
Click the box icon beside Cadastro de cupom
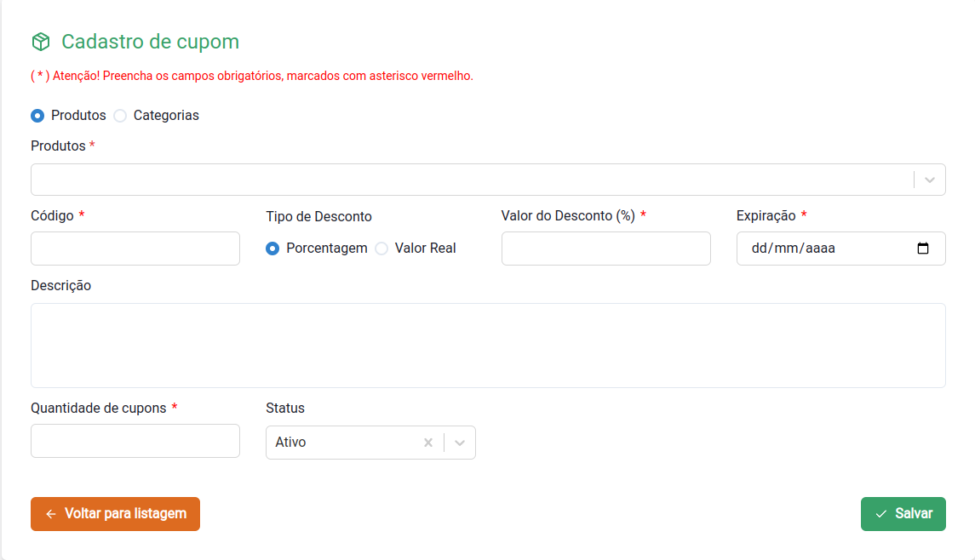[40, 42]
